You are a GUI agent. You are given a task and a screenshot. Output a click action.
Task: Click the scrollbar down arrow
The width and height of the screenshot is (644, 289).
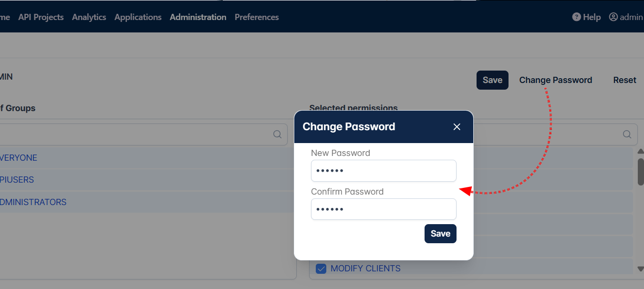click(641, 269)
